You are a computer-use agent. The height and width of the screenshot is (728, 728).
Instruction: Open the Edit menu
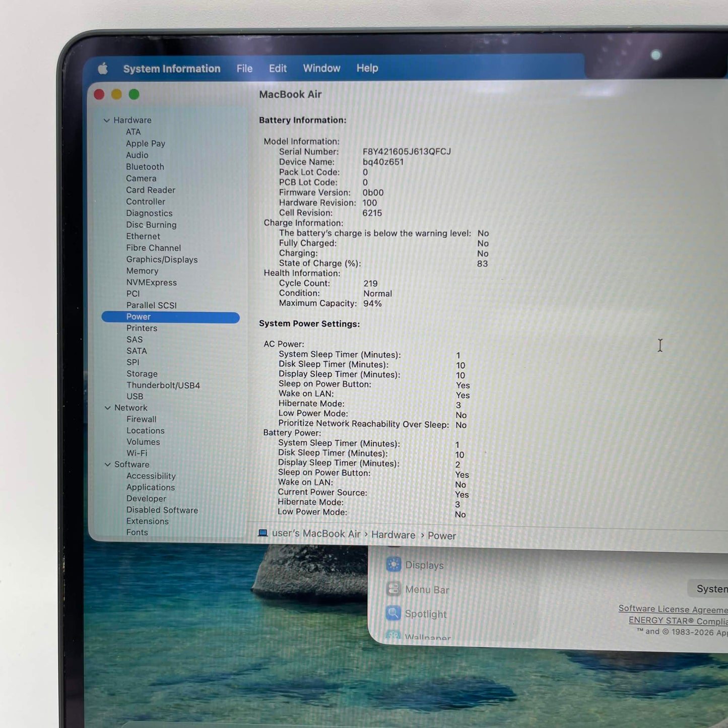click(x=278, y=69)
